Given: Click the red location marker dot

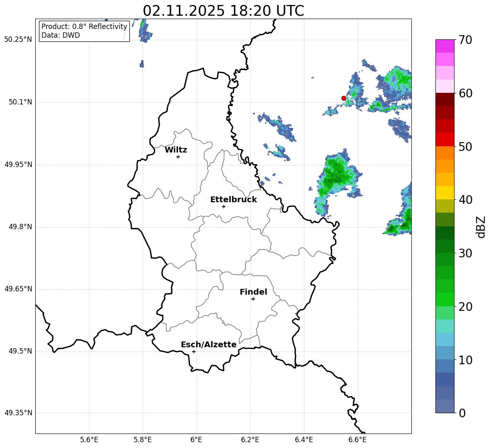Looking at the screenshot, I should pos(344,98).
